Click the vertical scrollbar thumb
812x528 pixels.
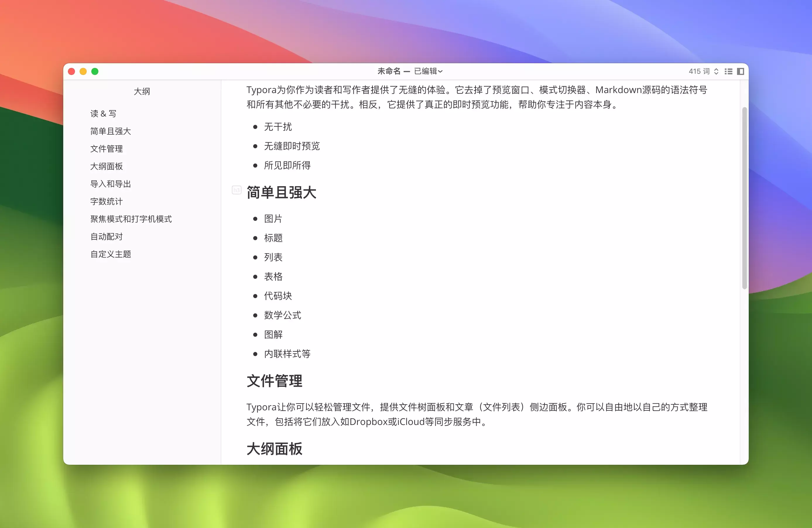[744, 198]
